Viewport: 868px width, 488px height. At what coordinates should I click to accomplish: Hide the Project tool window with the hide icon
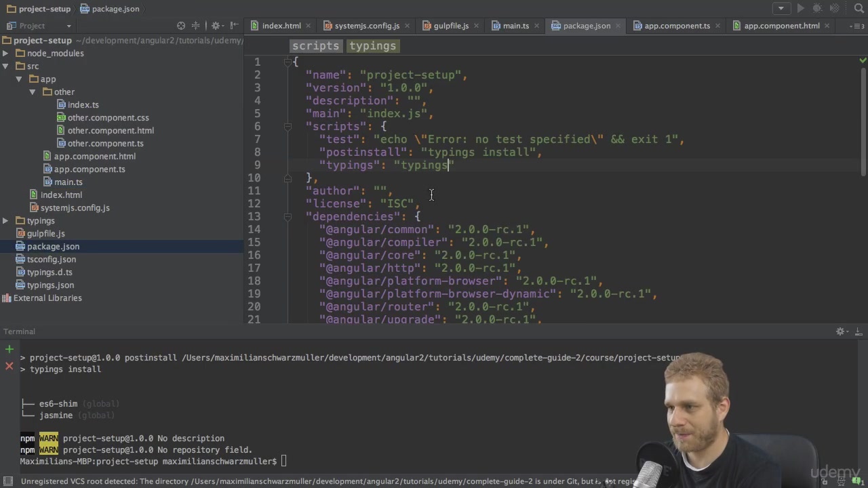click(234, 26)
